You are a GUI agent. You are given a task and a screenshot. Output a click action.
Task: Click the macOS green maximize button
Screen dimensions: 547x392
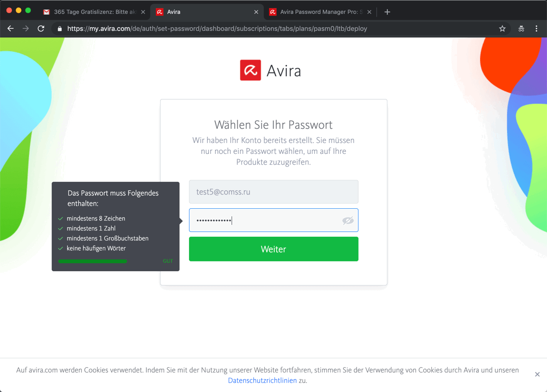[28, 10]
